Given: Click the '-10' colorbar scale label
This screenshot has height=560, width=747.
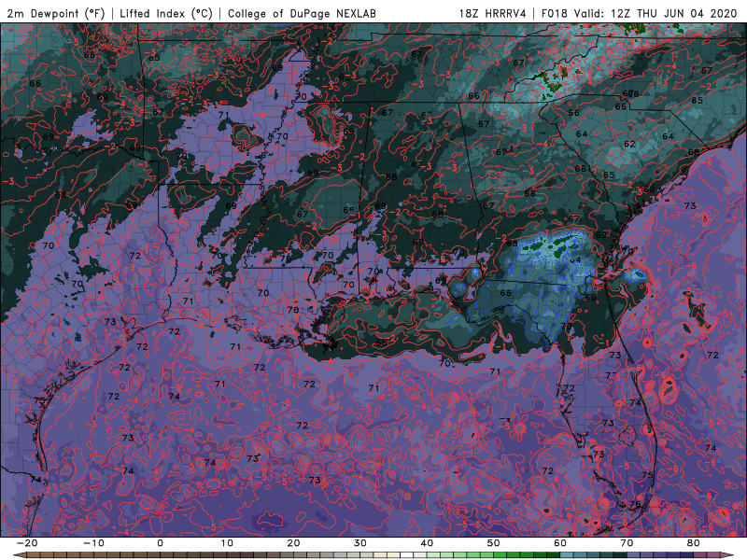Looking at the screenshot, I should [93, 543].
